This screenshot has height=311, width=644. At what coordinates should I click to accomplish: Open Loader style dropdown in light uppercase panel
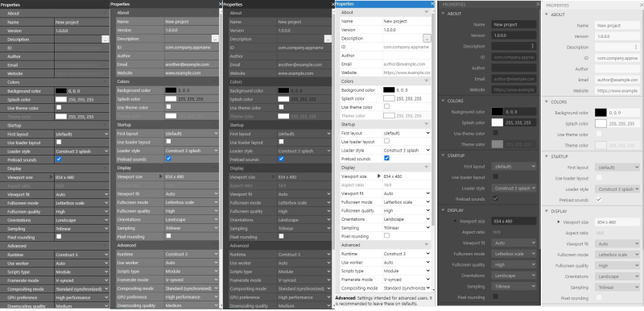click(x=617, y=189)
